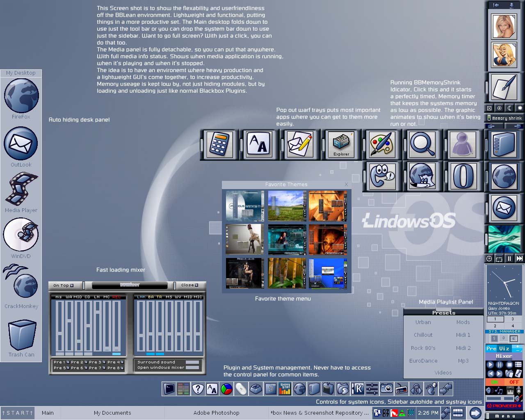Open the Opera browser icon in warf tray

[463, 176]
